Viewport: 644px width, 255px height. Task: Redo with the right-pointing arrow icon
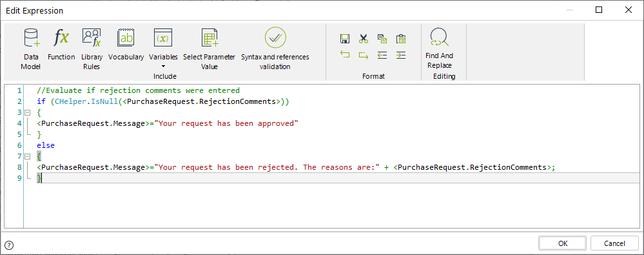(364, 55)
